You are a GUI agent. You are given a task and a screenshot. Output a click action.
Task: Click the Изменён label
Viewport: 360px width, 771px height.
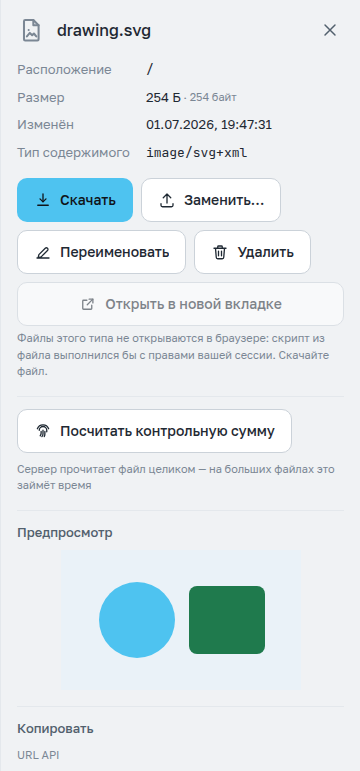click(46, 125)
